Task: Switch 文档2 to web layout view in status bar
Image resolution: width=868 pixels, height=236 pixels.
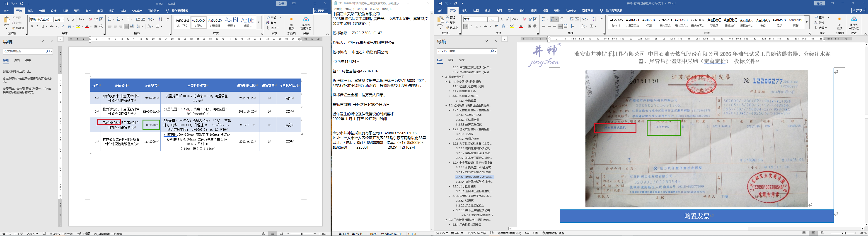Action: pos(282,234)
